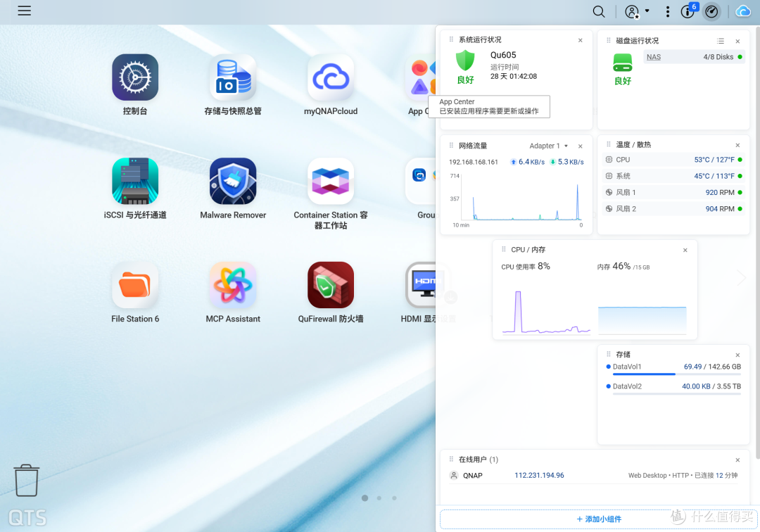Viewport: 760px width, 532px height.
Task: Click 添加小组件 add widget button
Action: tap(599, 519)
